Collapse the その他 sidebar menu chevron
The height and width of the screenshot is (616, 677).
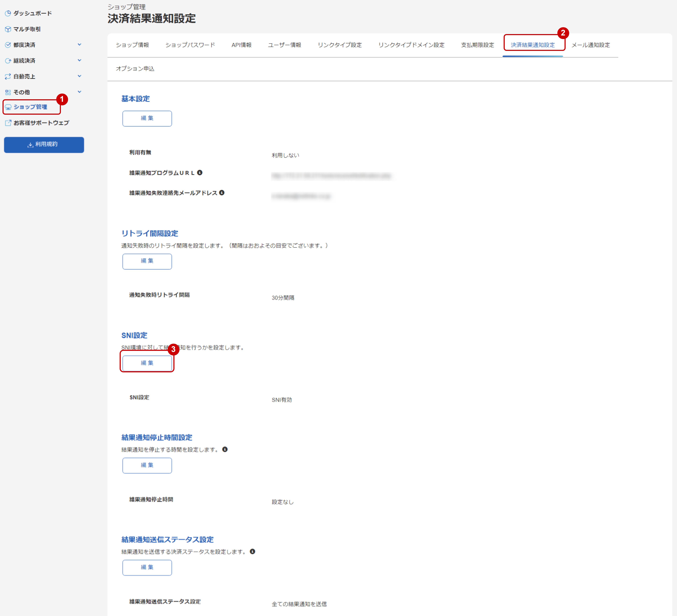coord(80,91)
